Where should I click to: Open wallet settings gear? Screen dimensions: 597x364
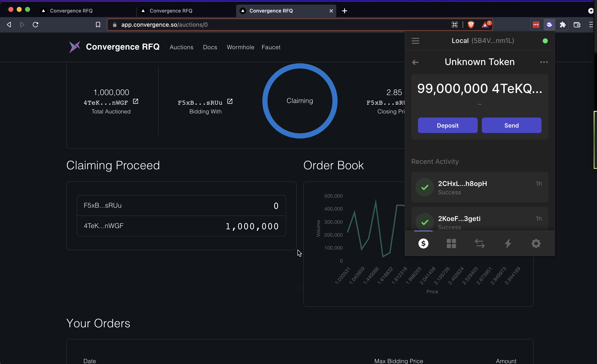(536, 243)
